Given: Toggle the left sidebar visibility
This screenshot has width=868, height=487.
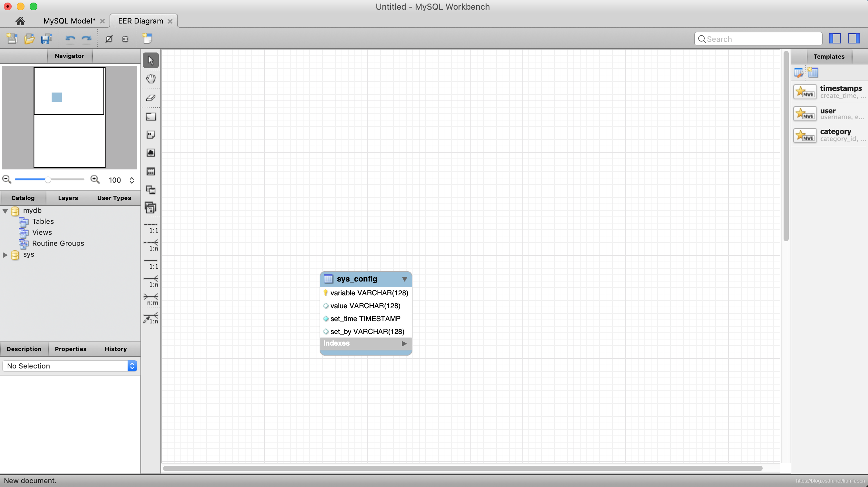Looking at the screenshot, I should click(835, 38).
